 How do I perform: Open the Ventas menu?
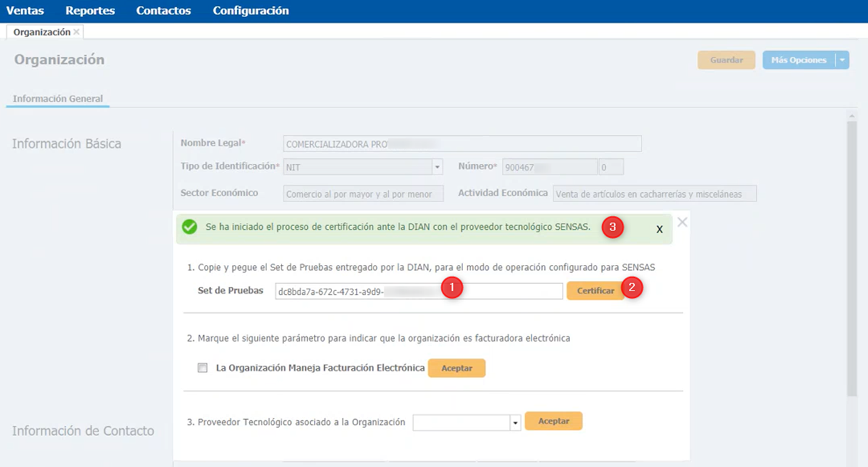click(x=25, y=11)
